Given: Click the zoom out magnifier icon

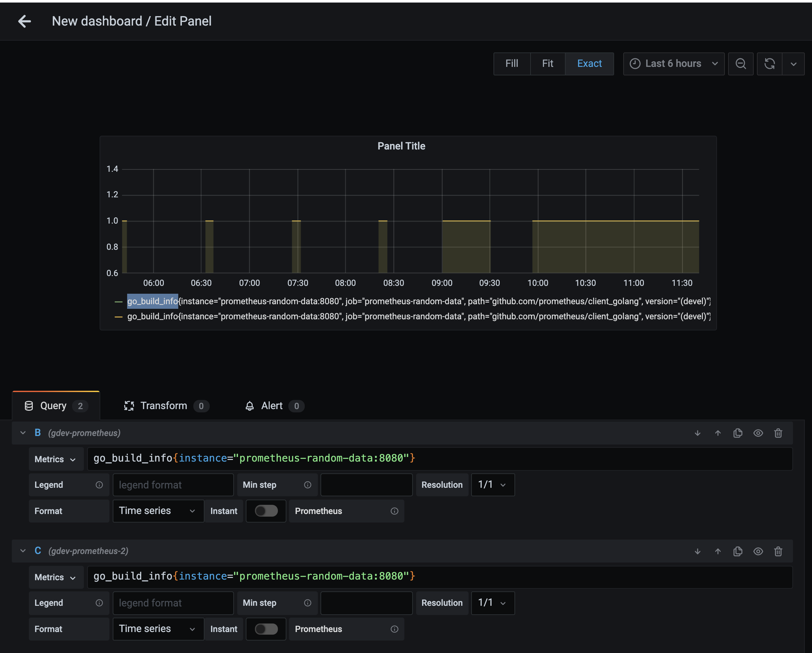Looking at the screenshot, I should pos(741,64).
